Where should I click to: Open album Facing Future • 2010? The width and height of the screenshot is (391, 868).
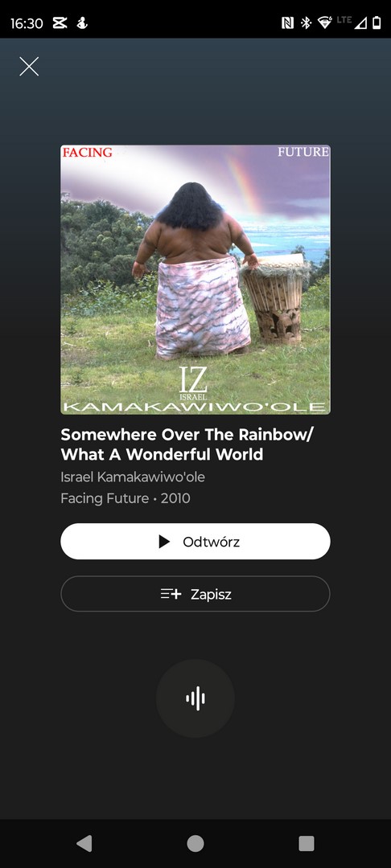pyautogui.click(x=126, y=498)
